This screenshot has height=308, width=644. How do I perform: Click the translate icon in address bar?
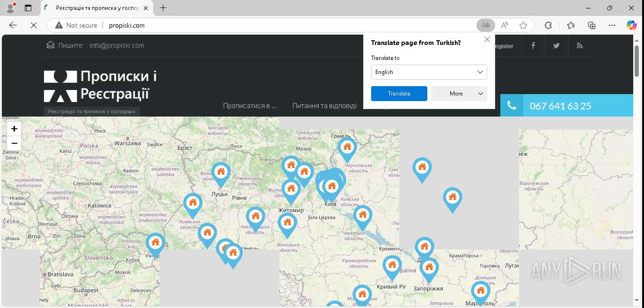tap(486, 25)
